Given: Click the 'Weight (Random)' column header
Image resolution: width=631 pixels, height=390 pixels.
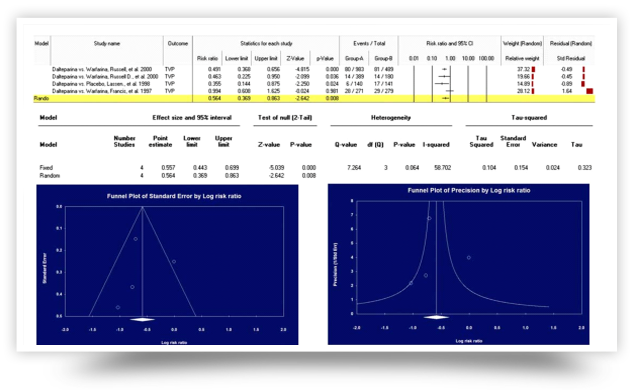Looking at the screenshot, I should [x=522, y=43].
